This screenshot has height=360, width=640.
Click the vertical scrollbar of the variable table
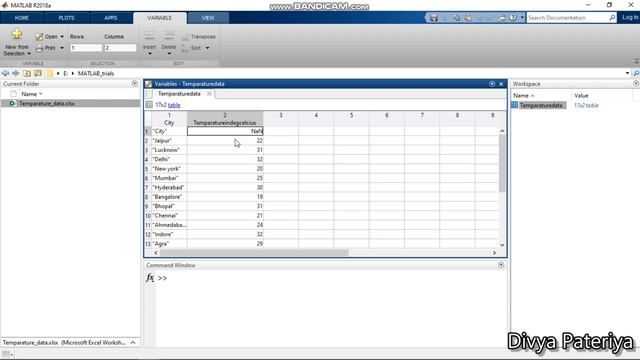pyautogui.click(x=502, y=163)
